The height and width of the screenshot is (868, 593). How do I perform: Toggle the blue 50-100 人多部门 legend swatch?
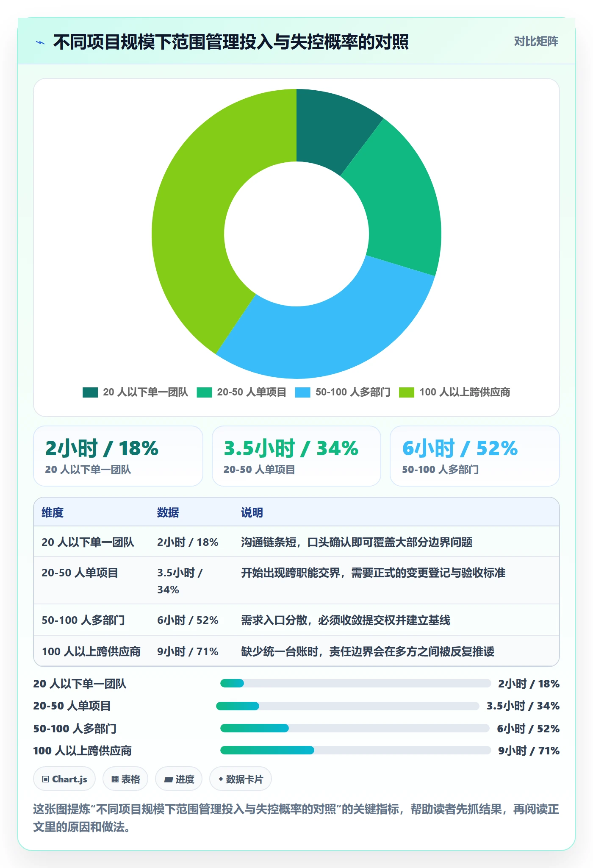302,392
